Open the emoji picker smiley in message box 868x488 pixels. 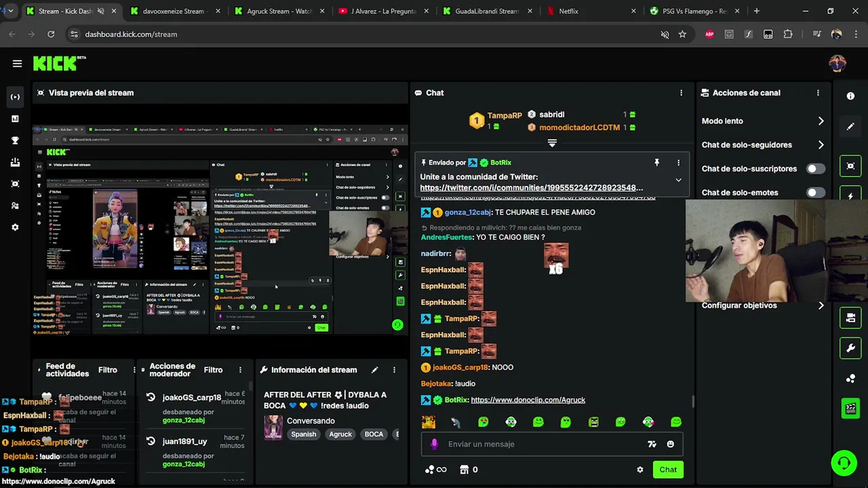[x=670, y=444]
